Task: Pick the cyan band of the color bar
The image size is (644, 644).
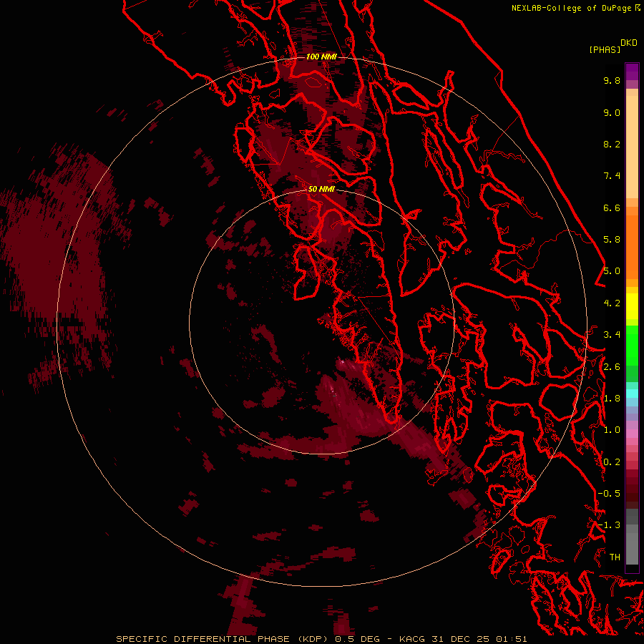Action: [x=632, y=393]
